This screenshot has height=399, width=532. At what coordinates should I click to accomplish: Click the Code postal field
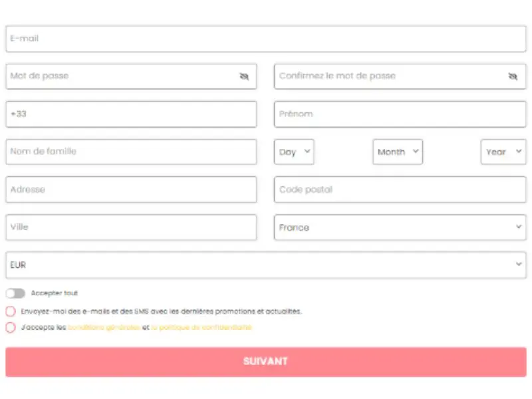click(400, 190)
